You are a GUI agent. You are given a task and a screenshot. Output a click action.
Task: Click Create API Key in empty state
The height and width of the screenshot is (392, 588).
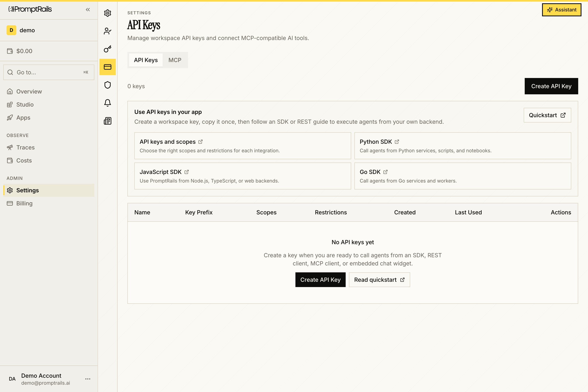pos(320,280)
